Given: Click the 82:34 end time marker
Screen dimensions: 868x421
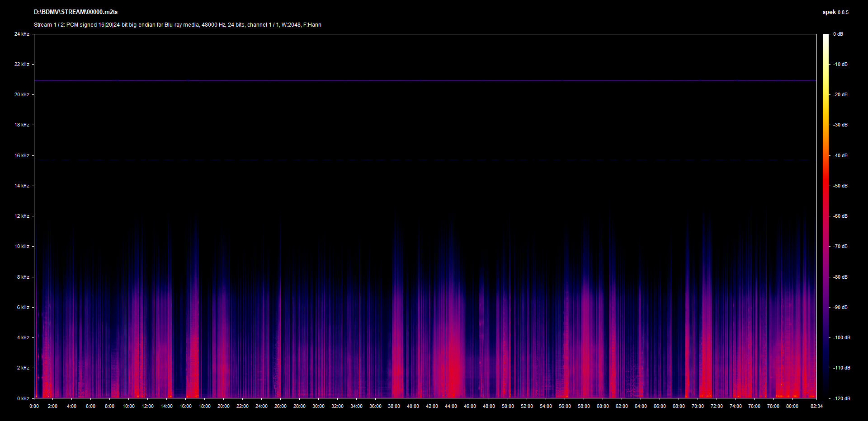Looking at the screenshot, I should pos(816,406).
